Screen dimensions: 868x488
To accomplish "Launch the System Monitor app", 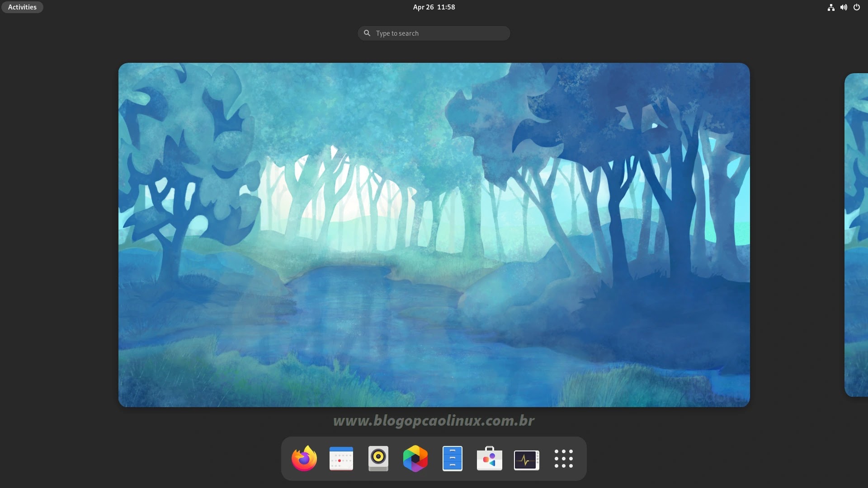I will pos(527,460).
